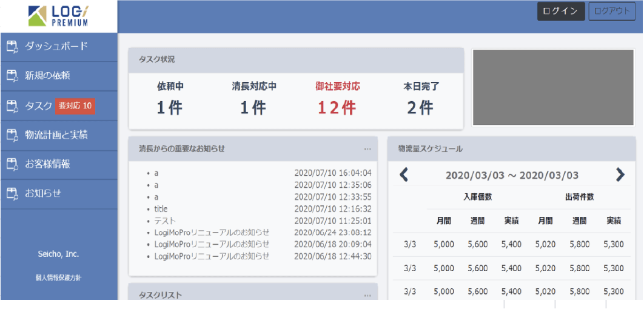Click the LOGi PREMIUM logo

click(x=58, y=16)
